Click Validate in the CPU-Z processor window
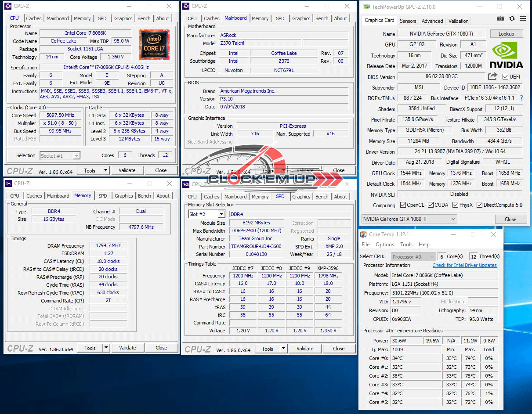 pos(127,170)
